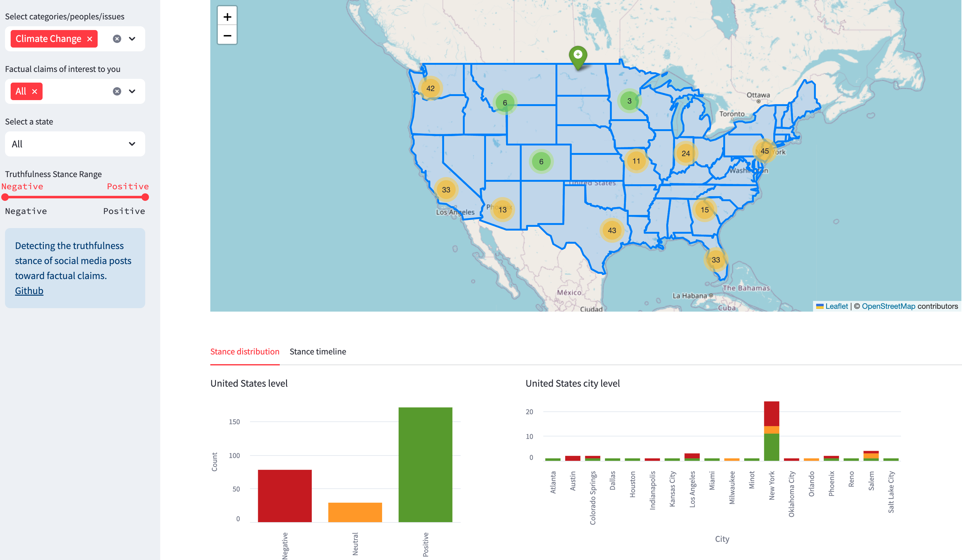Open the cluster marker showing 43
The height and width of the screenshot is (560, 962).
[x=611, y=230]
